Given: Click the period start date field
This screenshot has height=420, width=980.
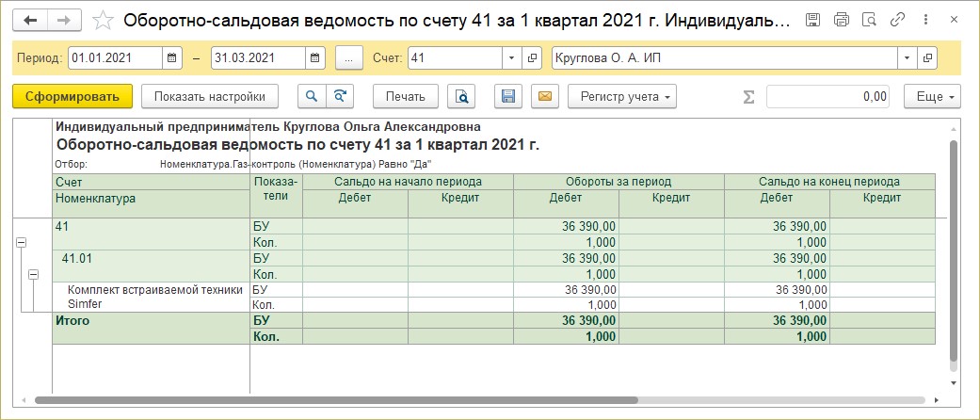Looking at the screenshot, I should pos(115,58).
